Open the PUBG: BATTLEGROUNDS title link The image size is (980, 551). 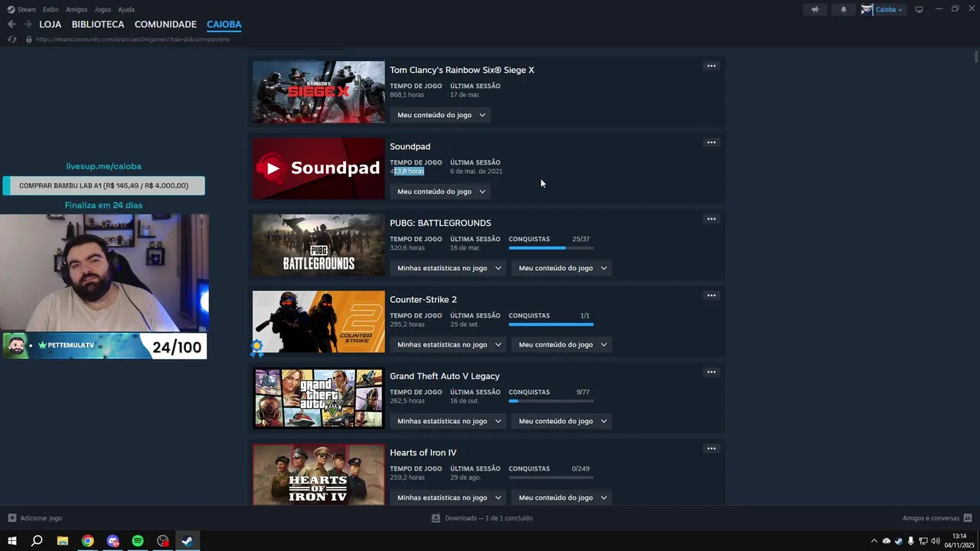pyautogui.click(x=440, y=223)
